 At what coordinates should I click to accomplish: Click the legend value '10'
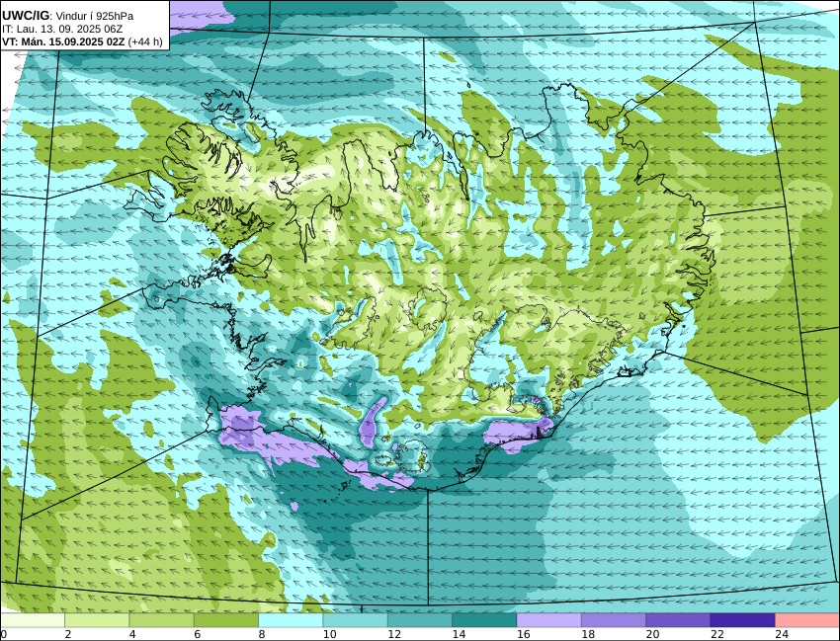tap(329, 634)
